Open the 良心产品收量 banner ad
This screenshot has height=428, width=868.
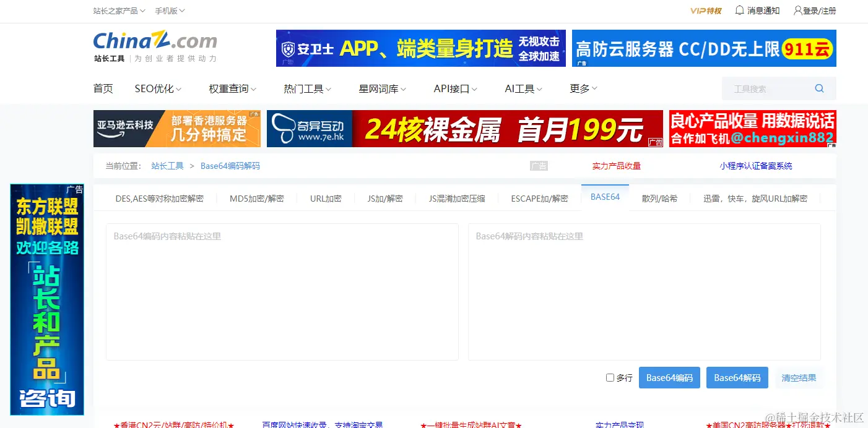click(753, 129)
